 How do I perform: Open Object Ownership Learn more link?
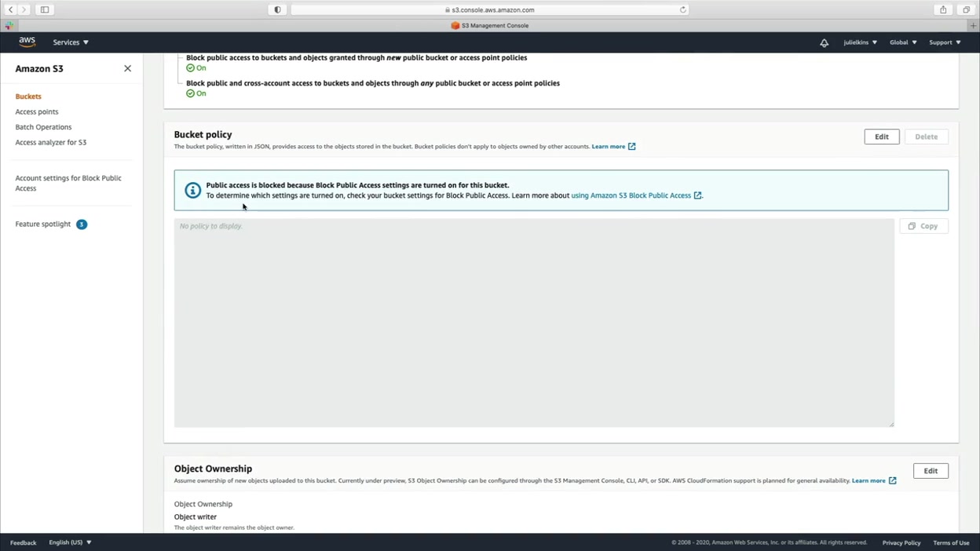pyautogui.click(x=874, y=480)
